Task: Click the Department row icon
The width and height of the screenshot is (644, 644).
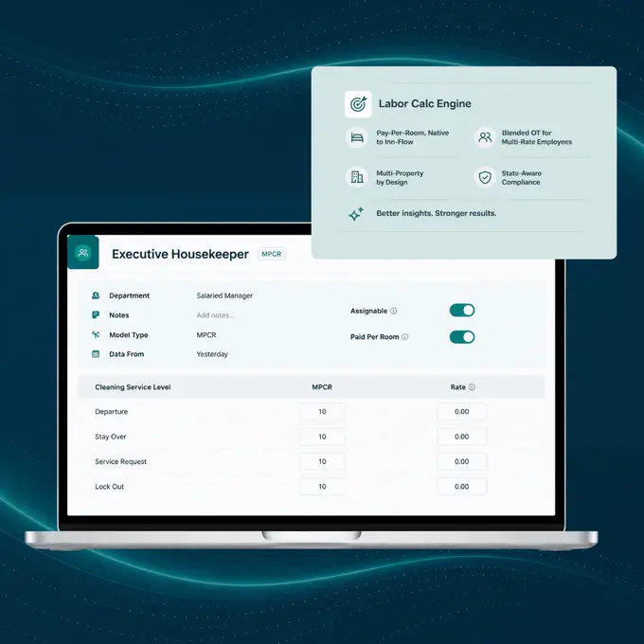Action: click(x=96, y=295)
